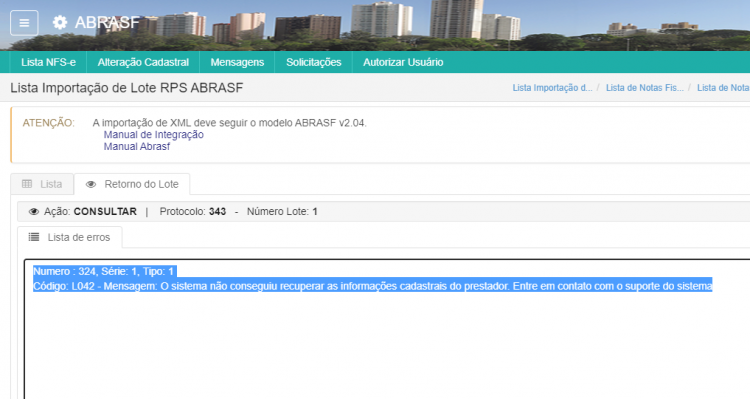This screenshot has width=750, height=399.
Task: Click the eye icon on Retorno do Lote
Action: [x=91, y=185]
